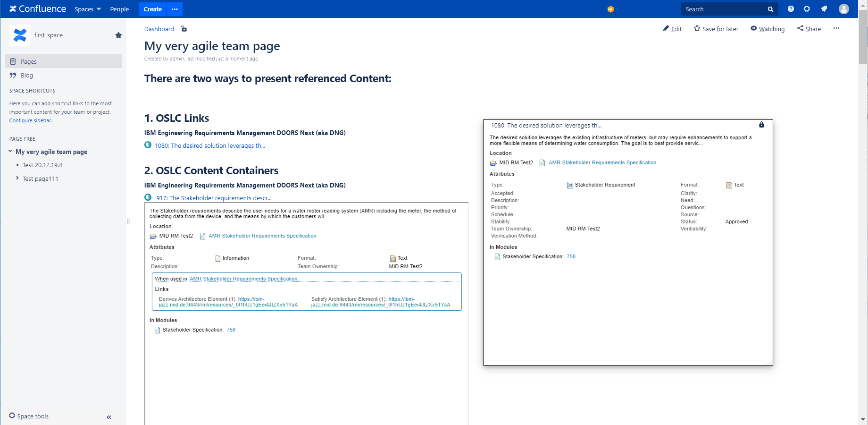Open link 1080: The desired solution leverages
The image size is (868, 425).
click(x=210, y=145)
